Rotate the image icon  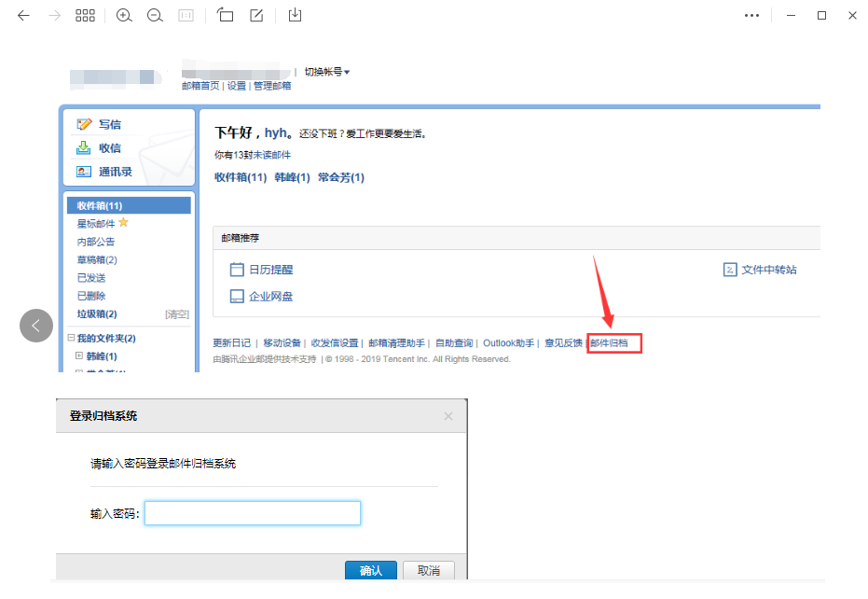point(225,15)
